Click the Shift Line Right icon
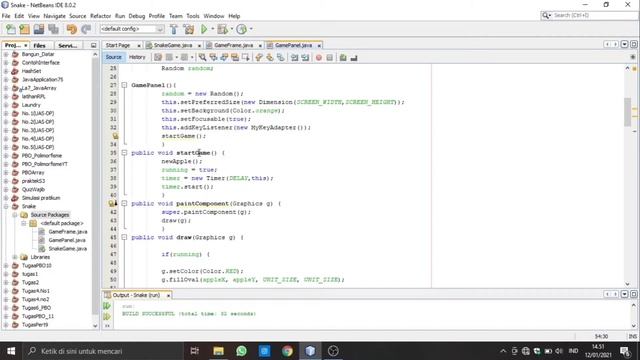The image size is (640, 360). point(305,58)
